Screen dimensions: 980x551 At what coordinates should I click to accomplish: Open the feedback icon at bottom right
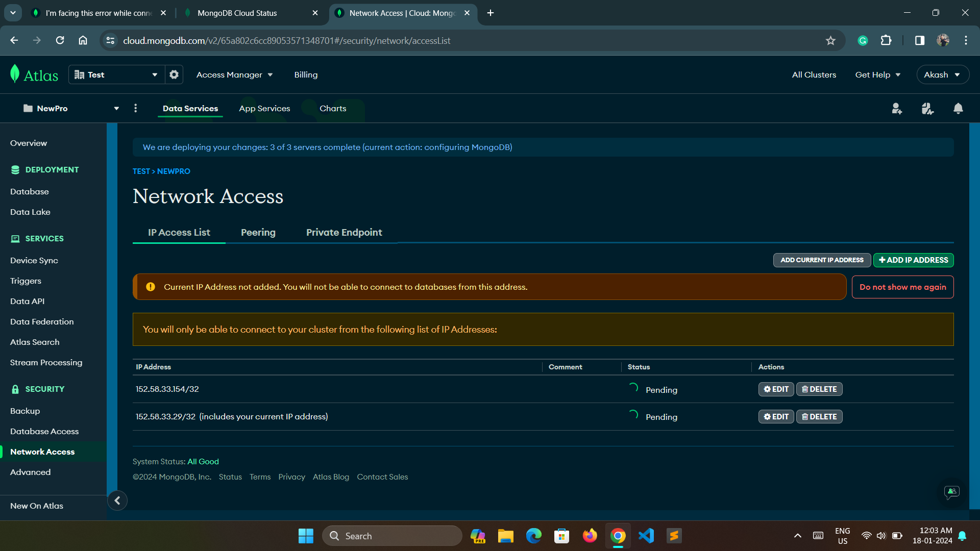click(x=951, y=492)
